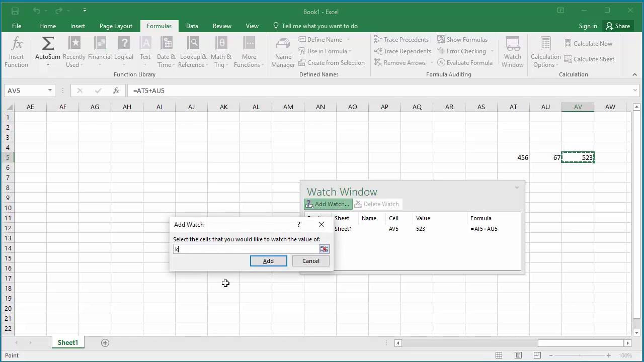Image resolution: width=644 pixels, height=362 pixels.
Task: Select the Sheet1 tab
Action: pyautogui.click(x=68, y=342)
